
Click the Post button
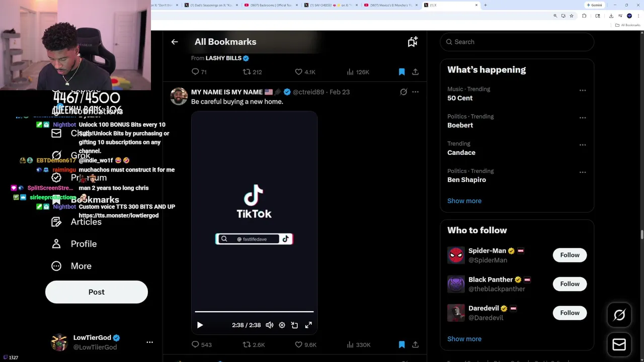click(97, 292)
